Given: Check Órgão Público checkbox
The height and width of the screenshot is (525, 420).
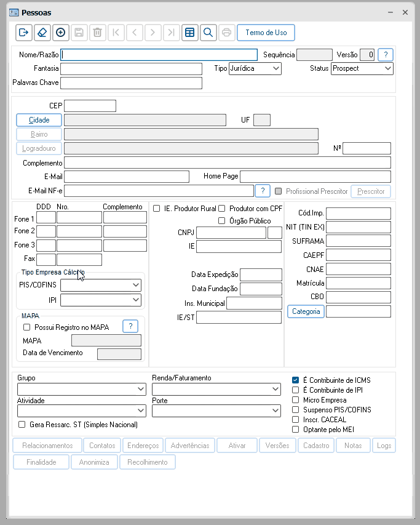Looking at the screenshot, I should (222, 220).
